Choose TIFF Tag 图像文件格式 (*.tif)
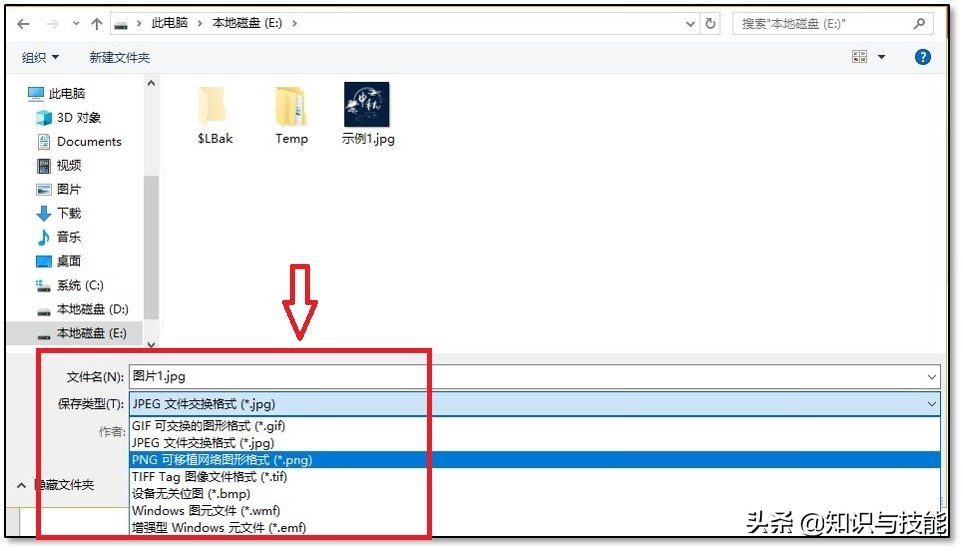 [x=534, y=477]
